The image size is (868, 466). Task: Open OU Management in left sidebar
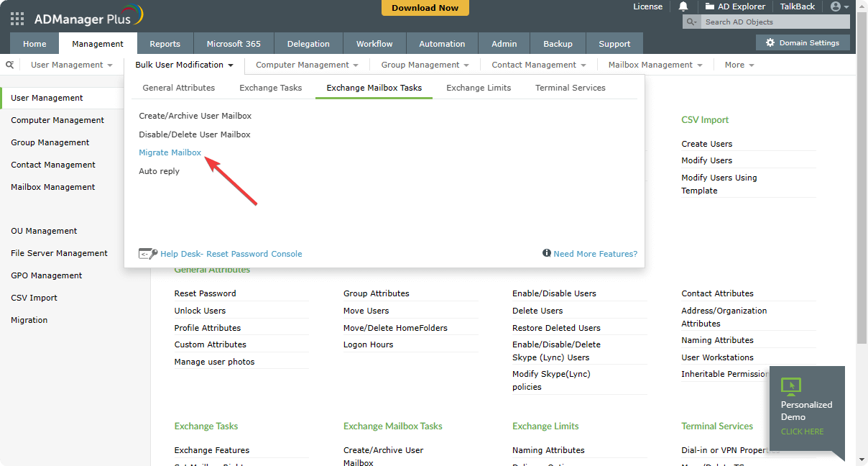(x=44, y=231)
